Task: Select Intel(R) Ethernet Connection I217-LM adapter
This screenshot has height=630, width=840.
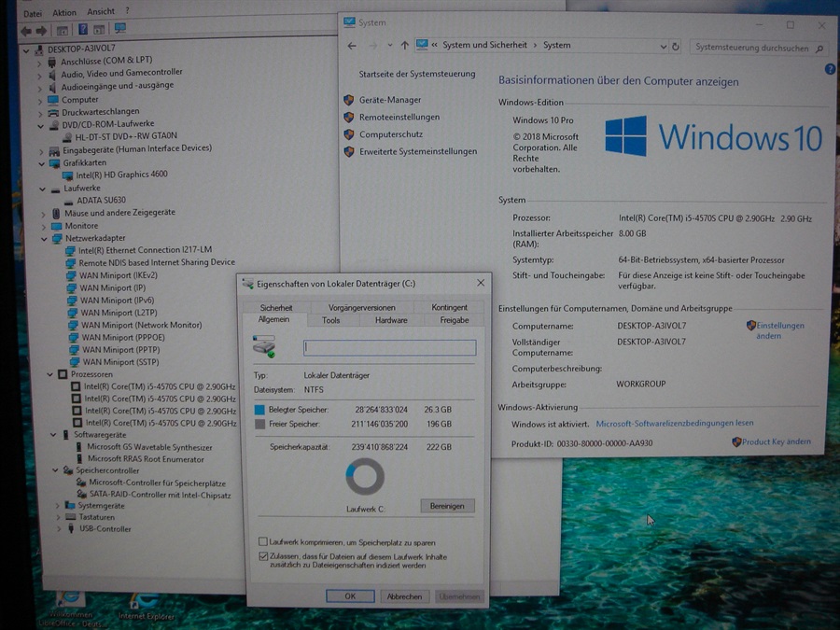Action: [146, 249]
